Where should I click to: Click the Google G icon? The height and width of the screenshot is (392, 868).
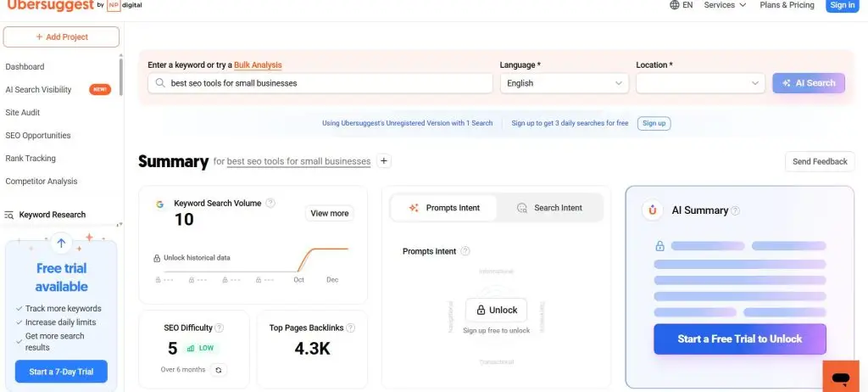(x=160, y=204)
